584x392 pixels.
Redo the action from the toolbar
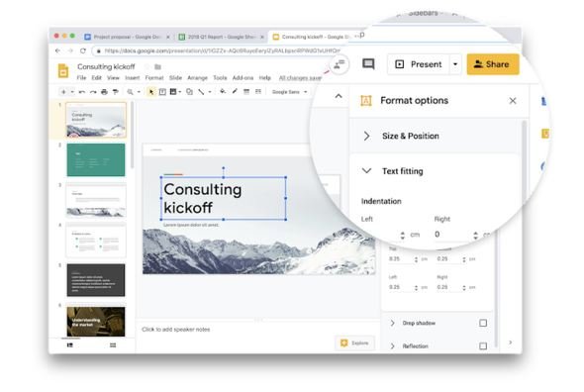[93, 92]
